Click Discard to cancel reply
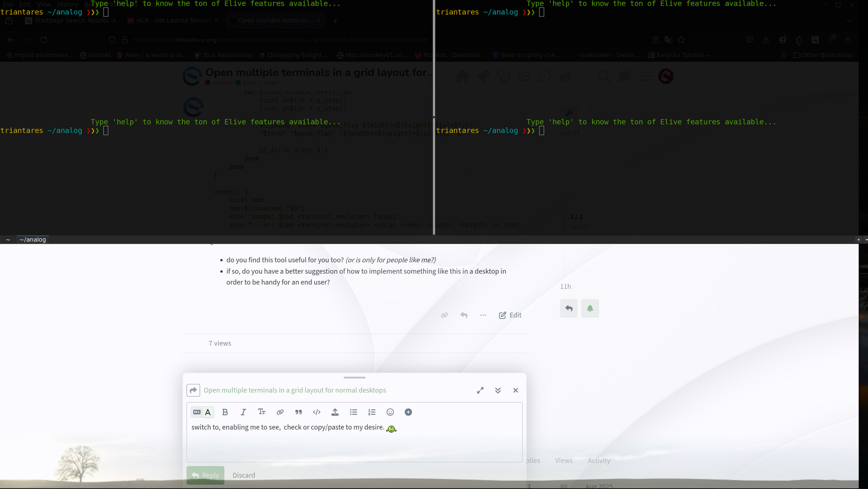This screenshot has height=489, width=868. coord(244,475)
